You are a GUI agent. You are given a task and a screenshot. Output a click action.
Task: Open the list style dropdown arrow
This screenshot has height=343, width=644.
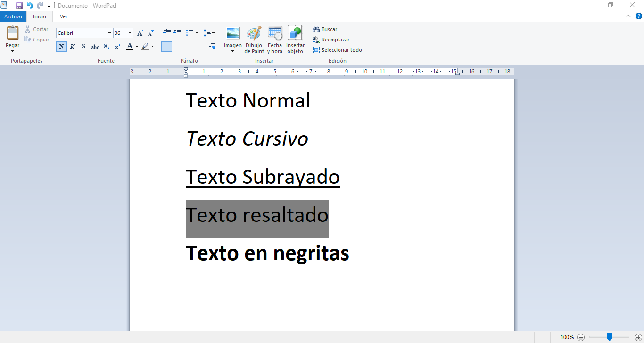197,33
